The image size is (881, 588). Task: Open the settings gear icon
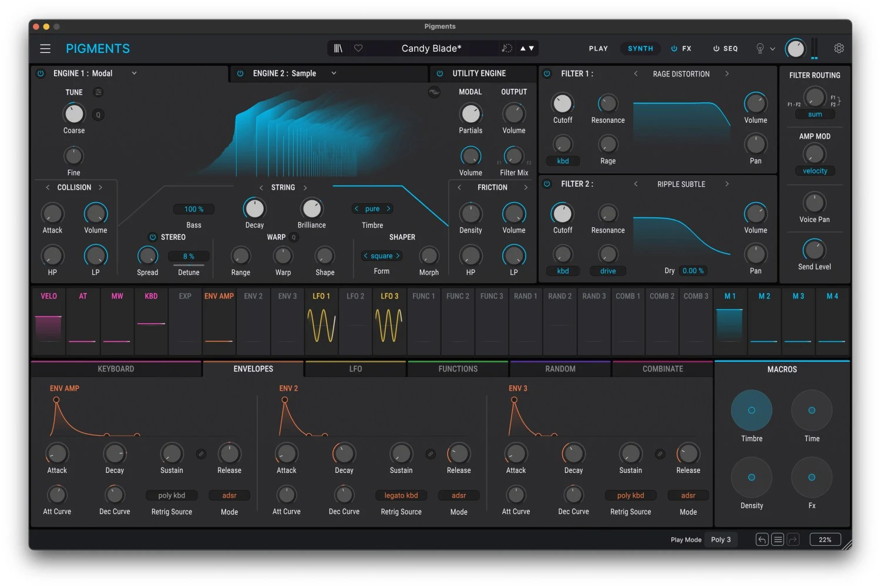[x=839, y=48]
